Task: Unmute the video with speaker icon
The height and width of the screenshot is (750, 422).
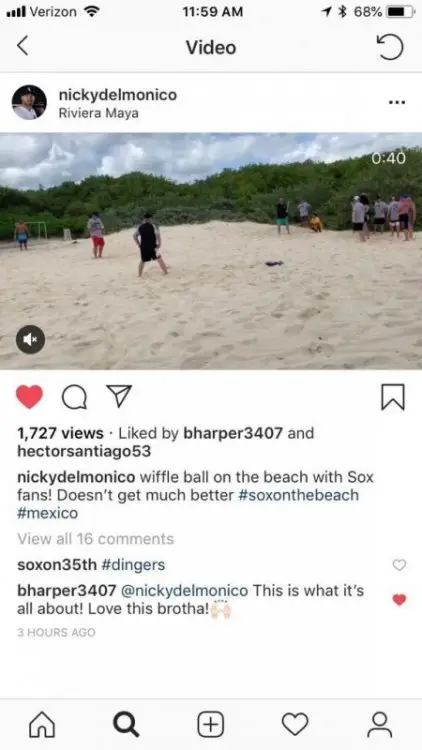Action: [x=30, y=340]
